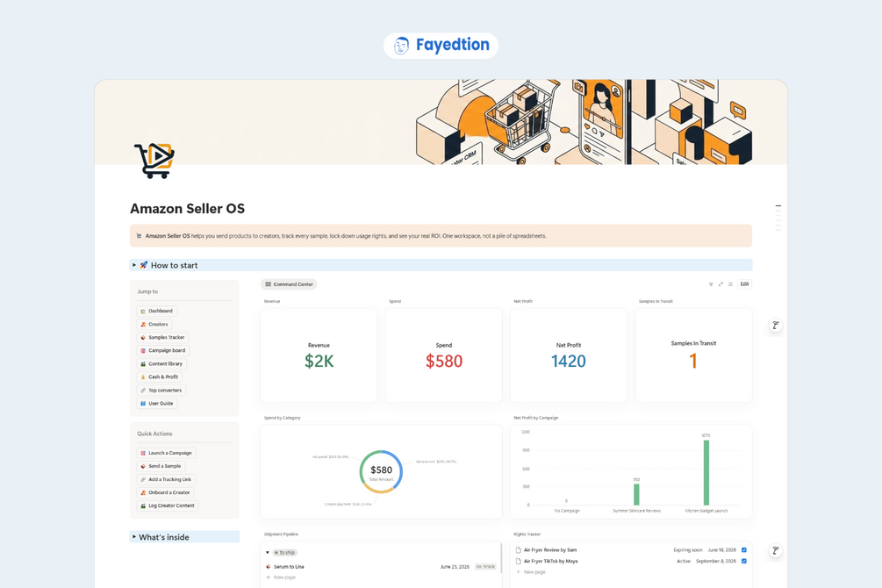Screen dimensions: 882x588
Task: Click Launch a Campaign quick action
Action: (167, 453)
